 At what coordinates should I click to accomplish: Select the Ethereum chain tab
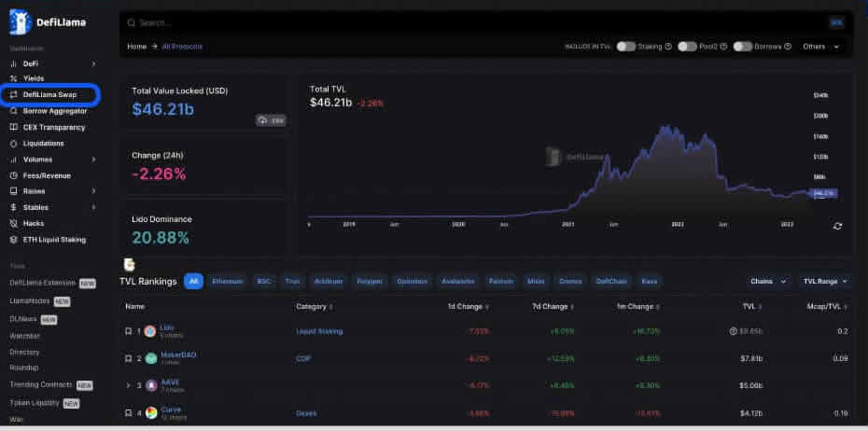(x=227, y=281)
